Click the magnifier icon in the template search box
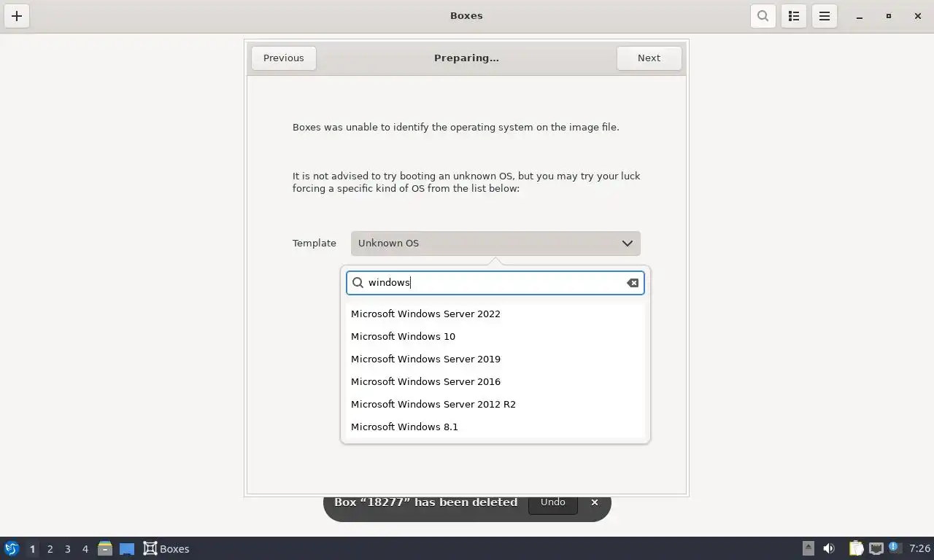The width and height of the screenshot is (934, 560). tap(358, 283)
